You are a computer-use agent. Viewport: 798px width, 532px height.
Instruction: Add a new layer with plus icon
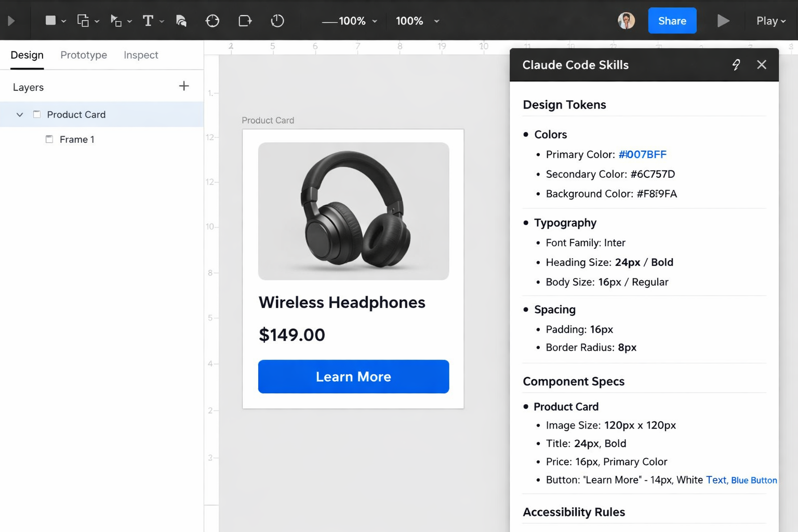(x=184, y=86)
